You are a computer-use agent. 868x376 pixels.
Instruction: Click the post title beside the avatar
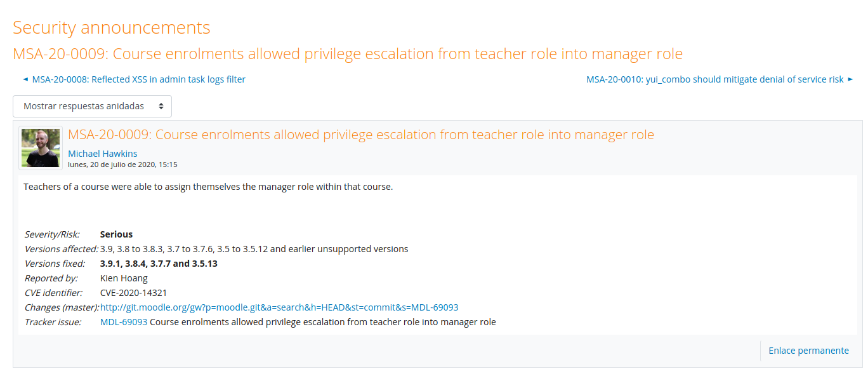pyautogui.click(x=360, y=135)
